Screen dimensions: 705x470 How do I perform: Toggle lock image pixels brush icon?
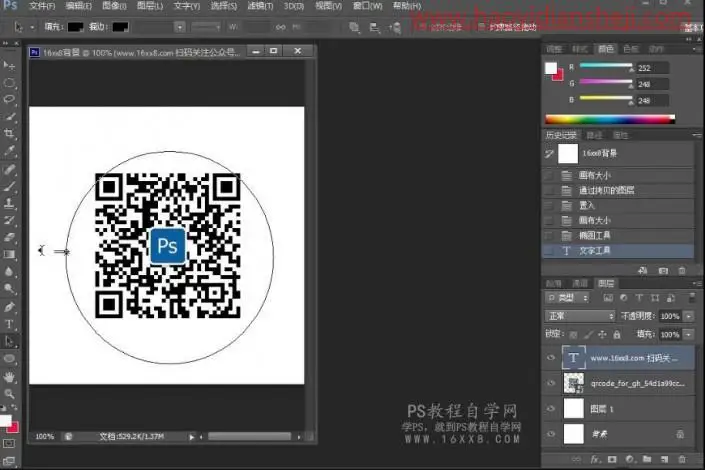coord(588,334)
